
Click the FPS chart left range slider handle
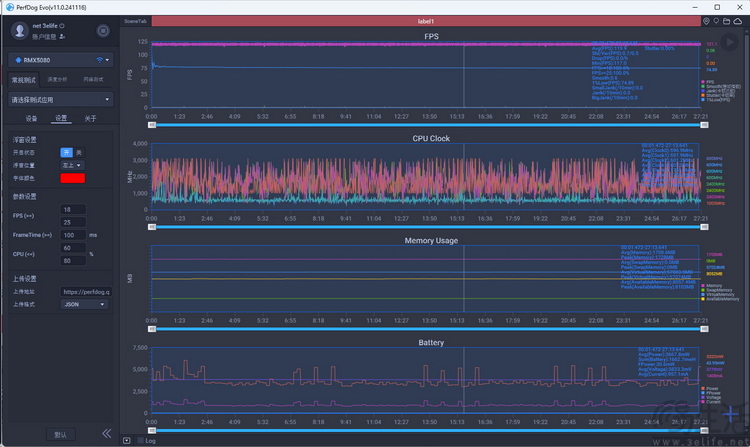tap(152, 125)
